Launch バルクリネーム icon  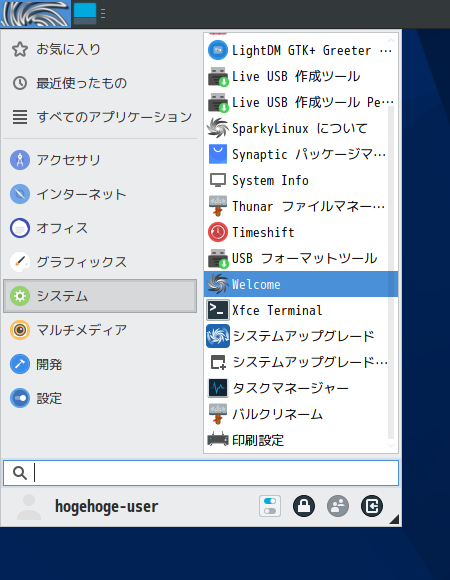tap(218, 414)
